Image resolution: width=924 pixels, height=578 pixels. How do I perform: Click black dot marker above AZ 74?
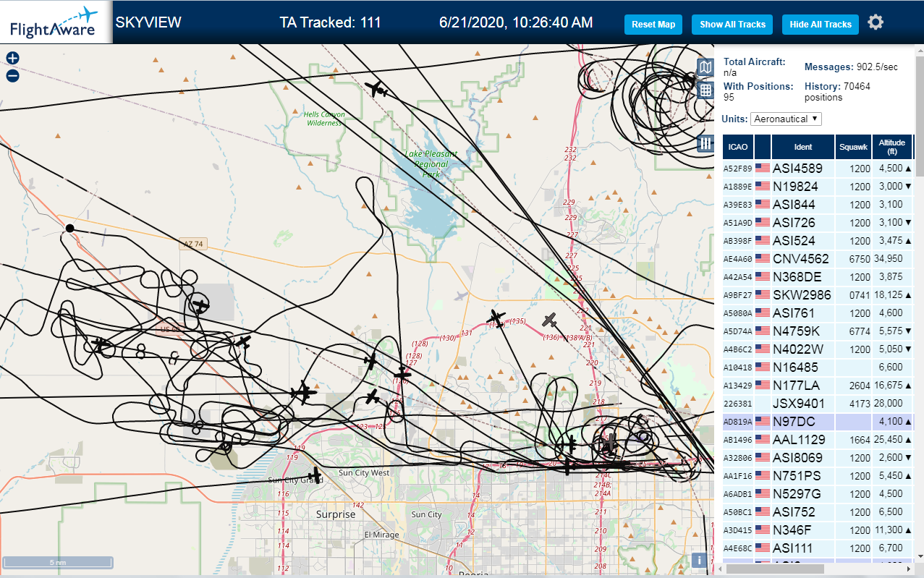pyautogui.click(x=69, y=228)
